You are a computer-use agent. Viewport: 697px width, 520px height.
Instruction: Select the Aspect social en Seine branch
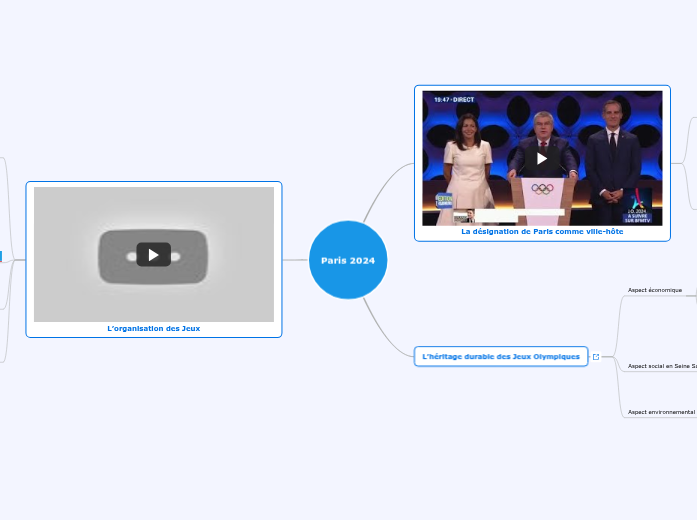[662, 366]
